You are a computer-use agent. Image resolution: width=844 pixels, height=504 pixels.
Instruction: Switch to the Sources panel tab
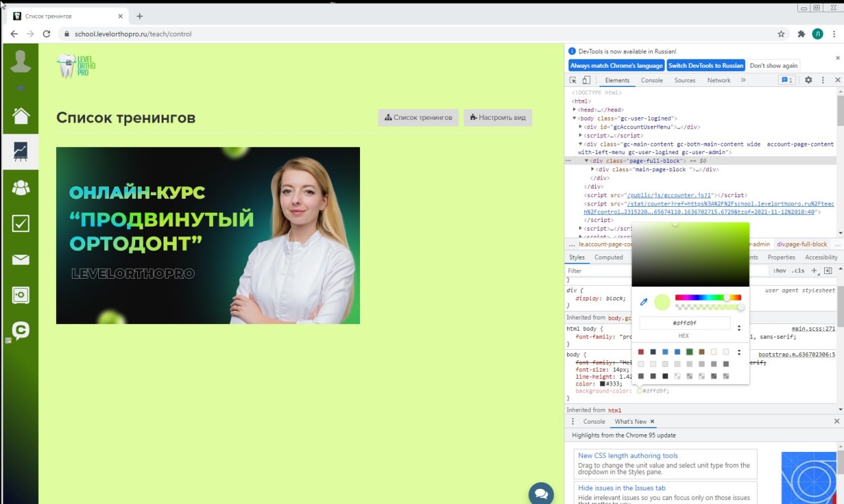click(684, 80)
